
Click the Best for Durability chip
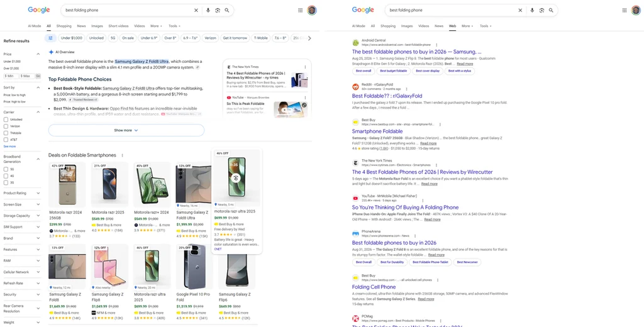pos(392,262)
